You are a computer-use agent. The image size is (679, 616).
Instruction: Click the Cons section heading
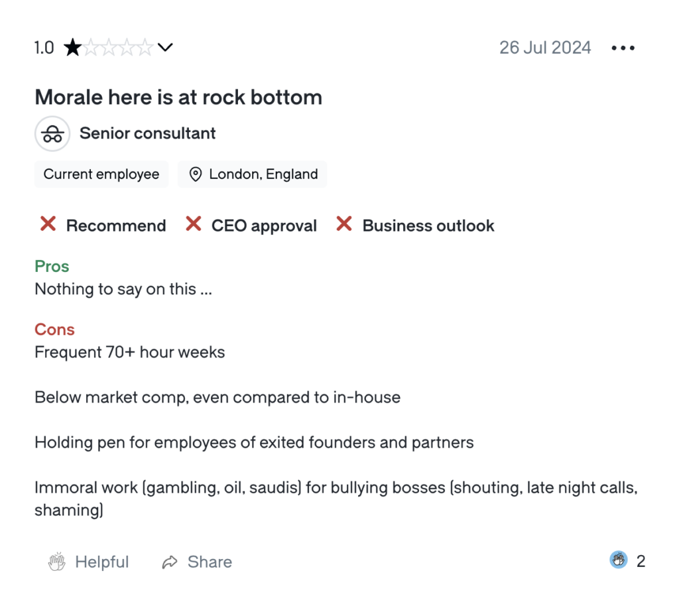point(54,330)
